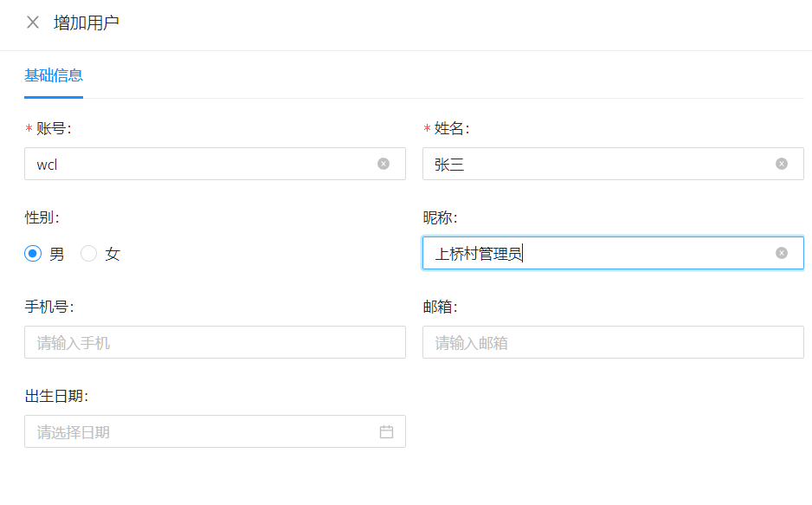
Task: Click the 姓名 input containing 张三
Action: [613, 164]
